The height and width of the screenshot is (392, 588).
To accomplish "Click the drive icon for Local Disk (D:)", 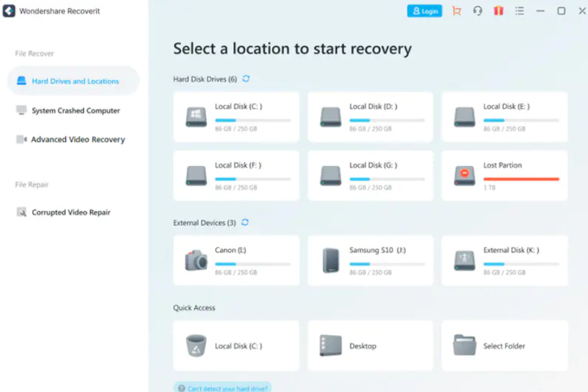I will coord(331,117).
